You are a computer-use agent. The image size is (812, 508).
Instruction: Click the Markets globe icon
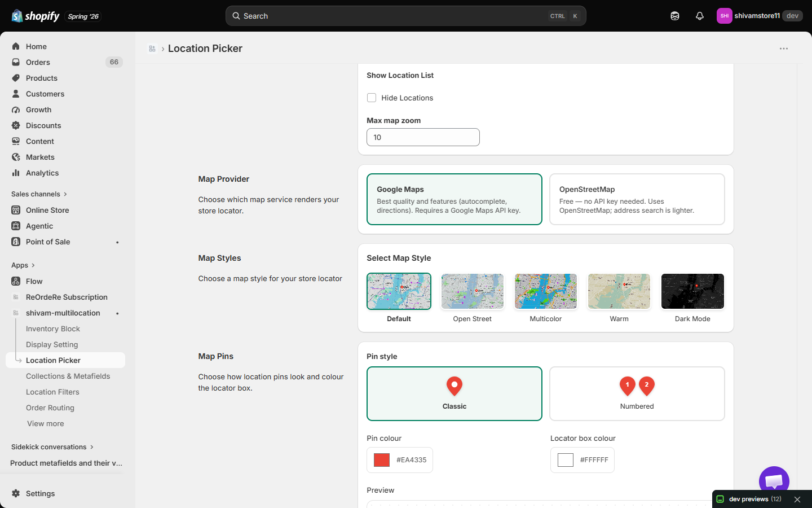point(16,157)
